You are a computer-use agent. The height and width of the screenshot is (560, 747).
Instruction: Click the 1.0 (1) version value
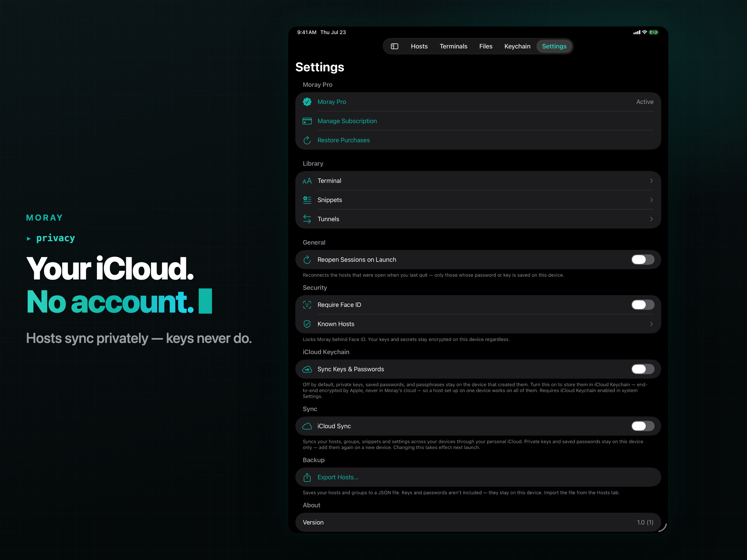tap(645, 522)
